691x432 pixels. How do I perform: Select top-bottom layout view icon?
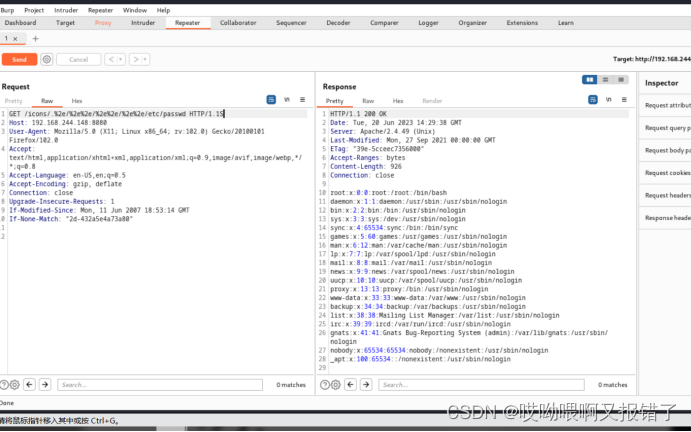click(606, 79)
